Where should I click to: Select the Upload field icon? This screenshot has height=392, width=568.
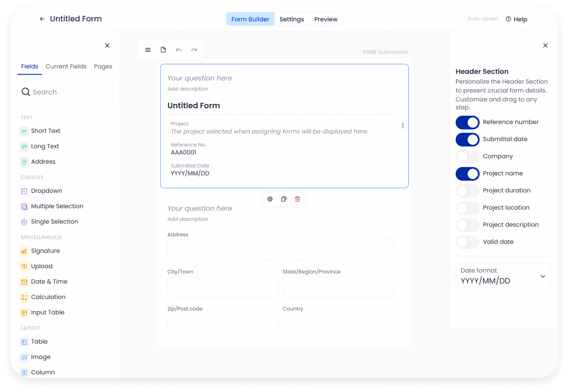point(24,266)
